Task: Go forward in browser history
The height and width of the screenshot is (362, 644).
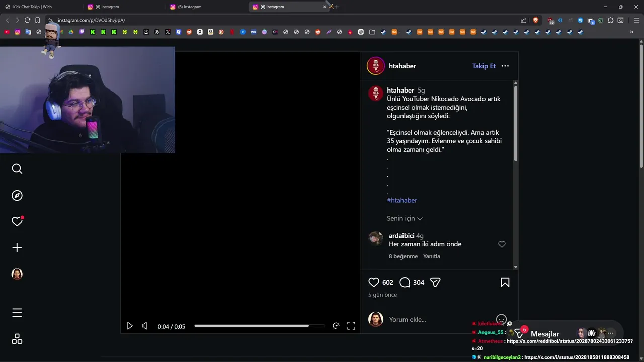Action: point(17,20)
